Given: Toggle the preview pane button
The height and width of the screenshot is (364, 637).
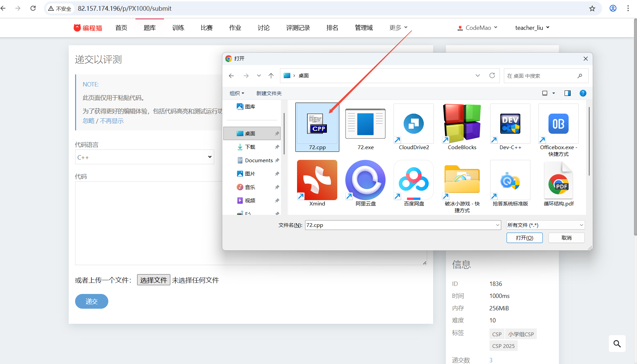Looking at the screenshot, I should (567, 93).
